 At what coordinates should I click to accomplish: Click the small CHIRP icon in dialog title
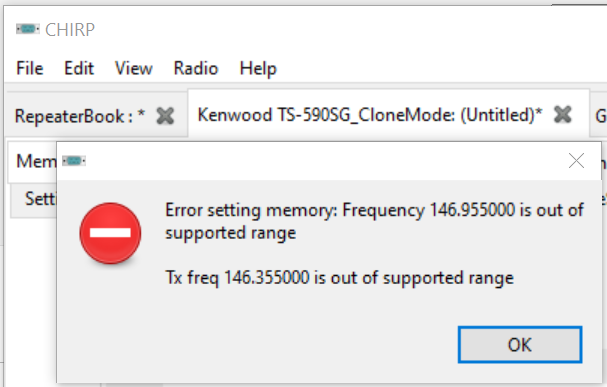tap(74, 161)
